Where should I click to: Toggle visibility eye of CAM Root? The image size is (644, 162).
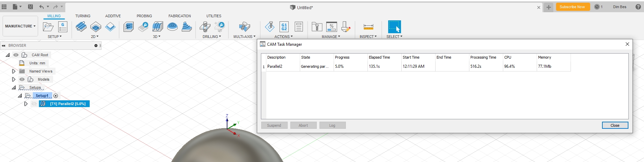(16, 55)
